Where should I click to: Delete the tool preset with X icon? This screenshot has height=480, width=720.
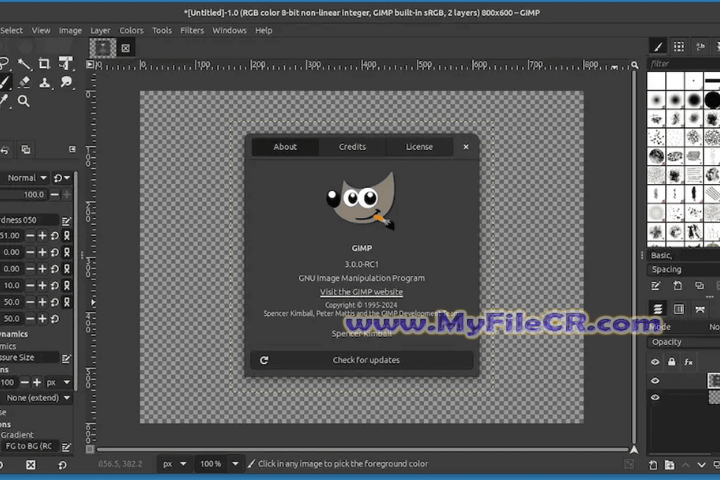31,465
